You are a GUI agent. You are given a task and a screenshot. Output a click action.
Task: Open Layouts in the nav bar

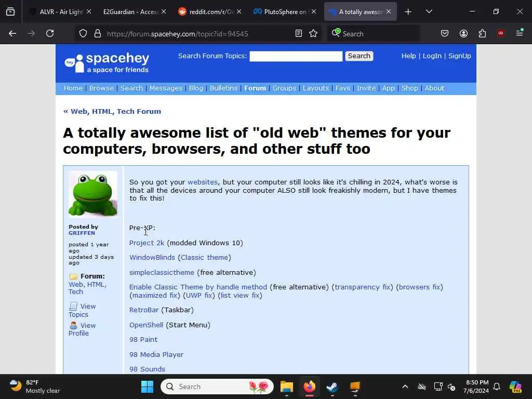tap(315, 88)
